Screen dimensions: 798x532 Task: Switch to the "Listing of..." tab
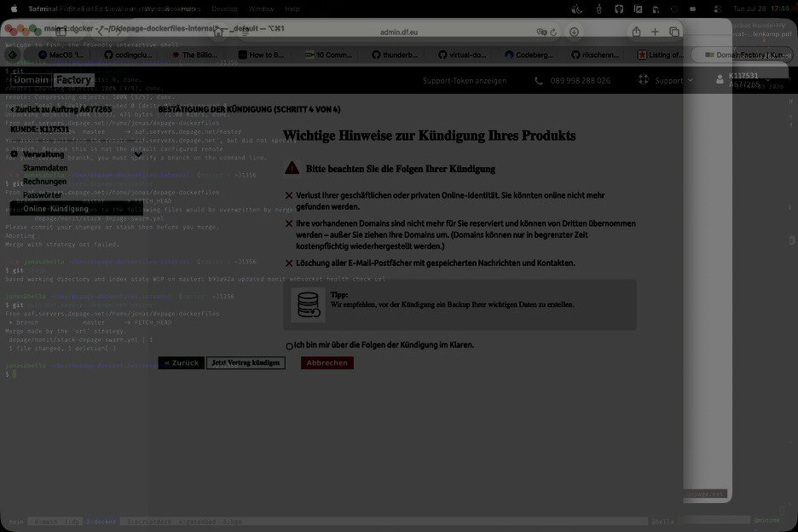(662, 55)
